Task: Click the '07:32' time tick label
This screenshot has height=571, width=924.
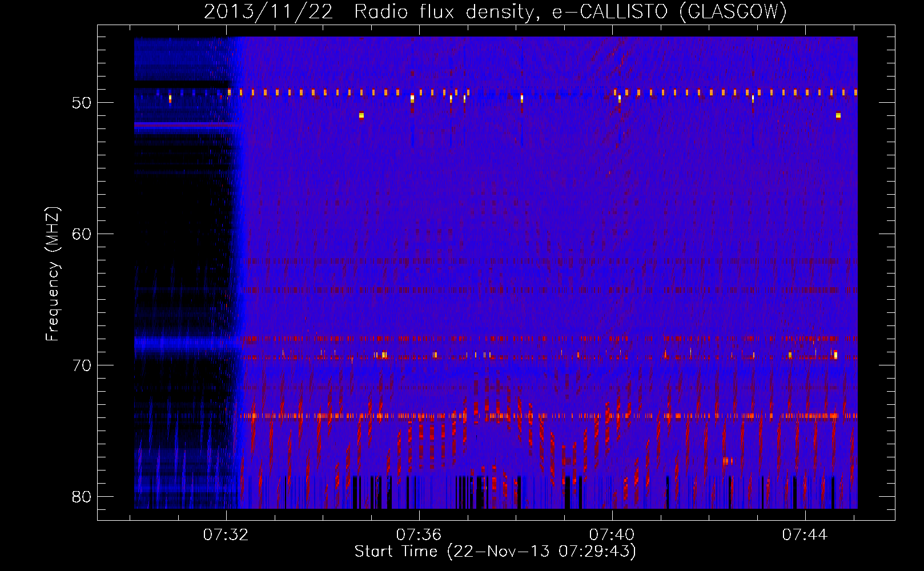Action: coord(227,534)
